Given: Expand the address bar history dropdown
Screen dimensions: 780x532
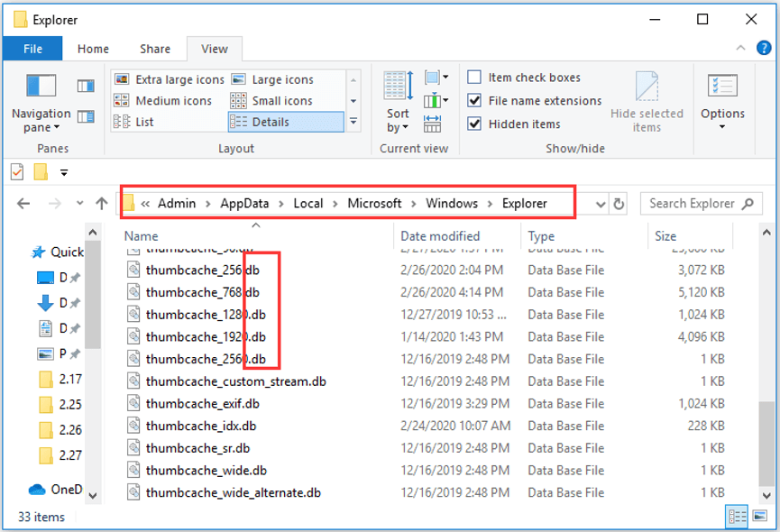Looking at the screenshot, I should pyautogui.click(x=601, y=204).
